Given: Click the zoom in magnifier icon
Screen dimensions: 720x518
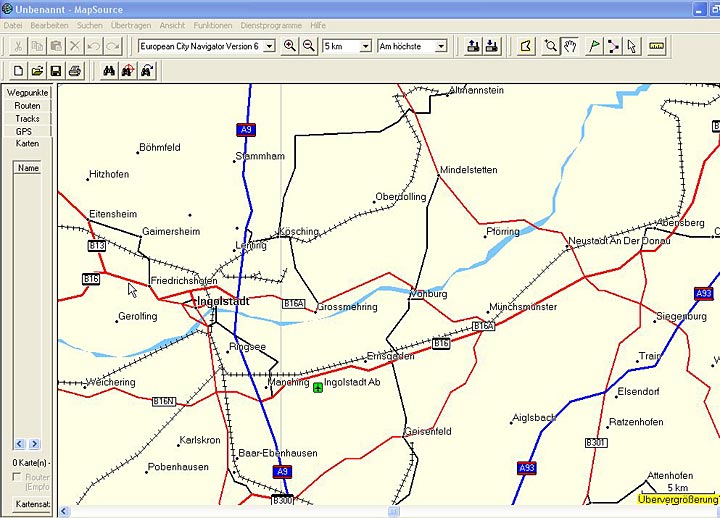Looking at the screenshot, I should pyautogui.click(x=290, y=46).
